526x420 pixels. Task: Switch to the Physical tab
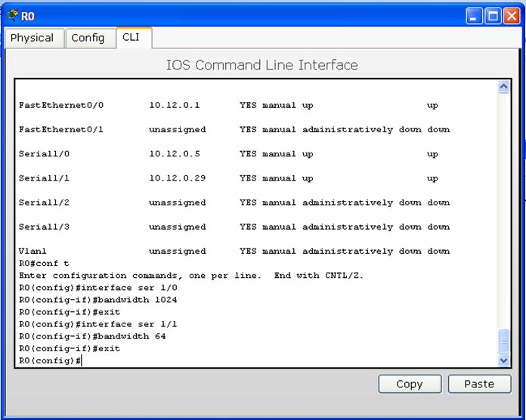pyautogui.click(x=32, y=38)
